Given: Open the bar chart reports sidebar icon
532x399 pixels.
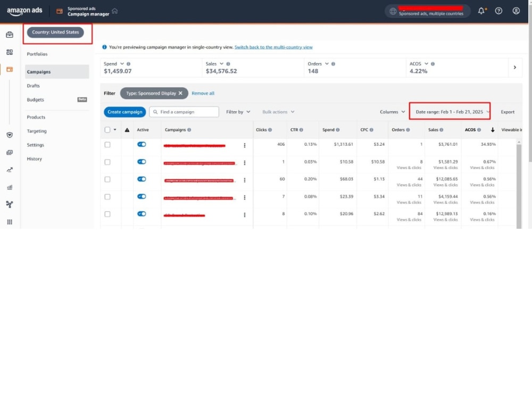Looking at the screenshot, I should point(10,187).
